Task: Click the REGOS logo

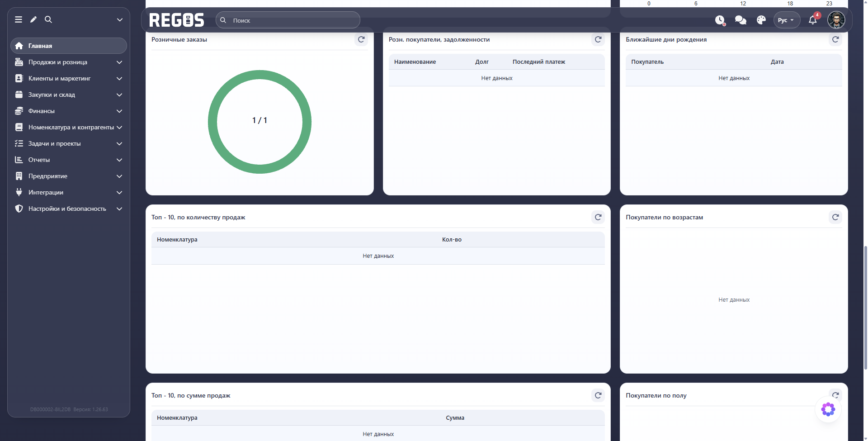Action: tap(177, 20)
